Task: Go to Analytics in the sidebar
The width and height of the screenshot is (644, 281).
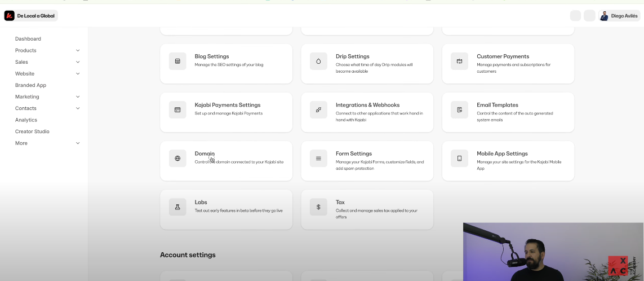Action: (x=26, y=120)
